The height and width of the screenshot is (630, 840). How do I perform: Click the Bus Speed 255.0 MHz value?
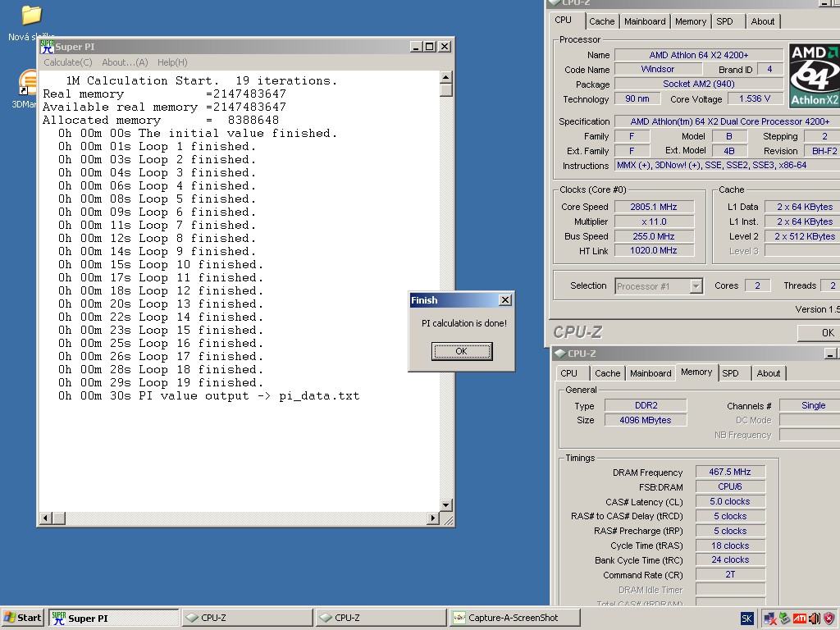point(654,236)
